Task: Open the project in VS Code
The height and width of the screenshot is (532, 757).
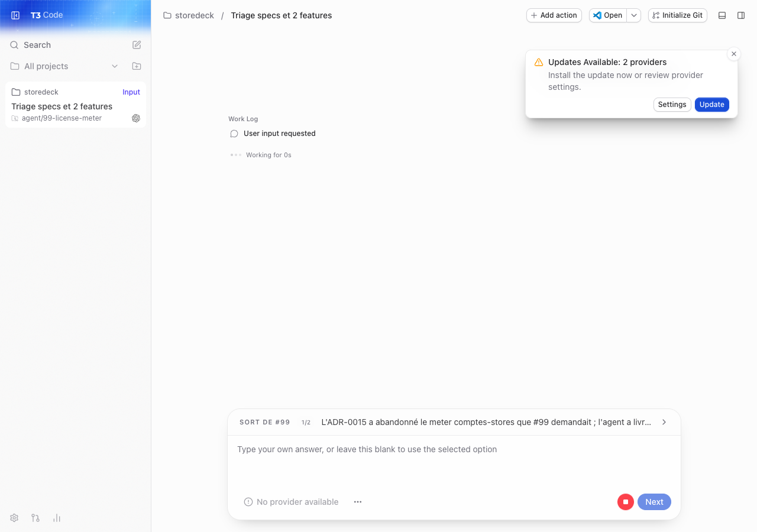Action: click(607, 15)
